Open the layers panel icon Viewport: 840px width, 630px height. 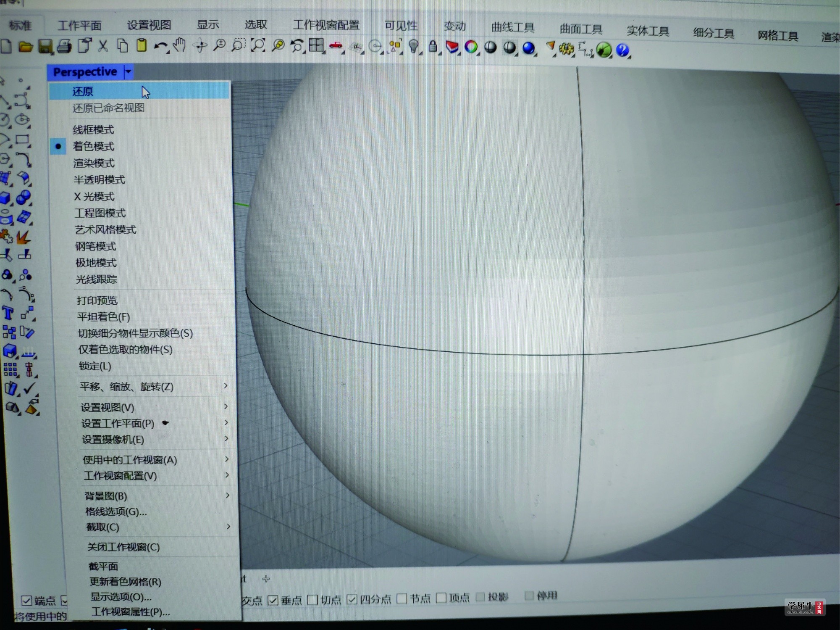pos(452,47)
